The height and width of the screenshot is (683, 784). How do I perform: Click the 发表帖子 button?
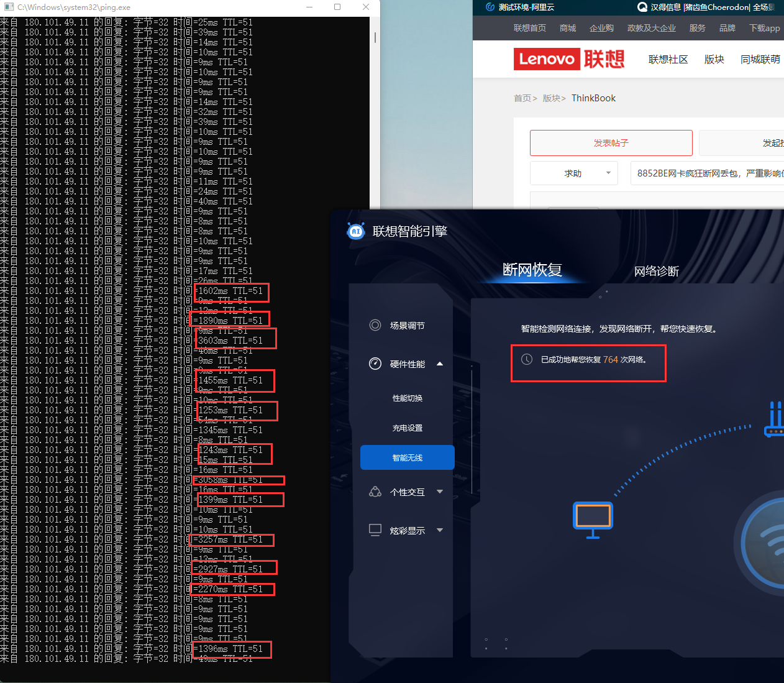[x=611, y=143]
